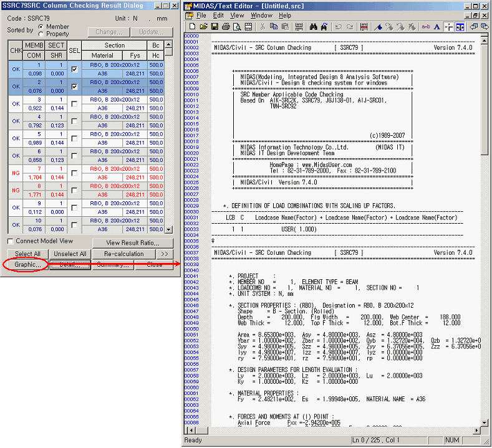Viewport: 492px width, 448px height.
Task: Check the SEL checkbox for member 3
Action: pos(74,104)
